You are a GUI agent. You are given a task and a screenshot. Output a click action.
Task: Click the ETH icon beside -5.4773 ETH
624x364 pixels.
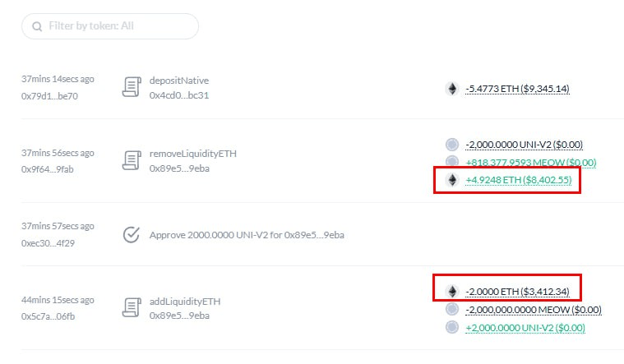click(x=452, y=88)
